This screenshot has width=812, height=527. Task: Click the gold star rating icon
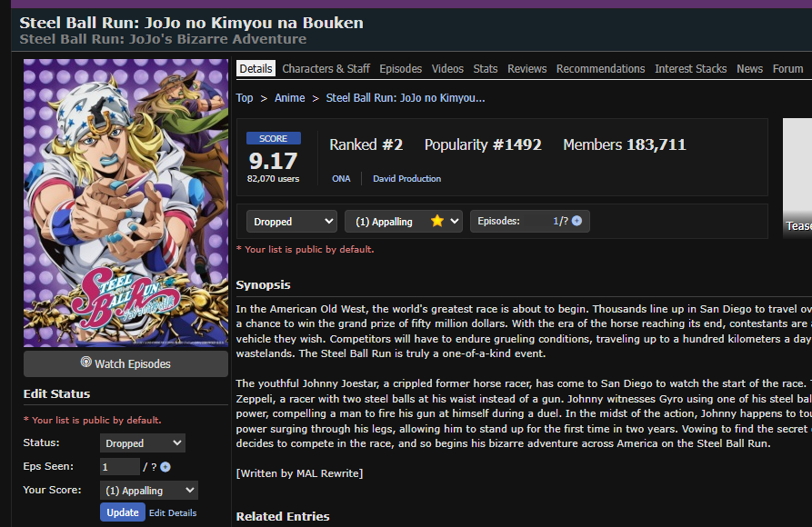pos(437,221)
